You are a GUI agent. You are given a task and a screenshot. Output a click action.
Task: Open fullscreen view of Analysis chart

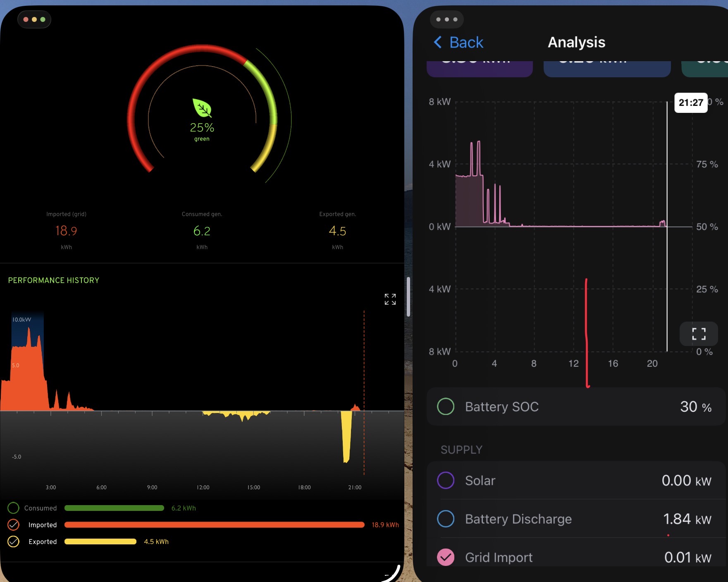698,334
